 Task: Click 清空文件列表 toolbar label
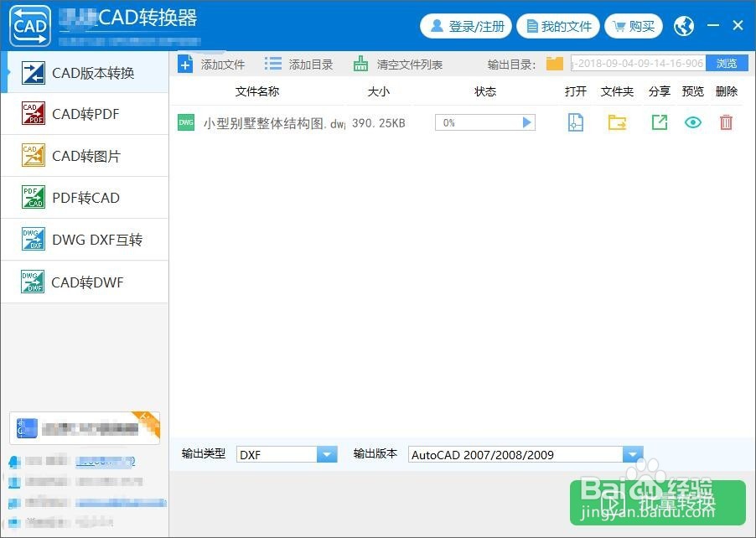410,65
